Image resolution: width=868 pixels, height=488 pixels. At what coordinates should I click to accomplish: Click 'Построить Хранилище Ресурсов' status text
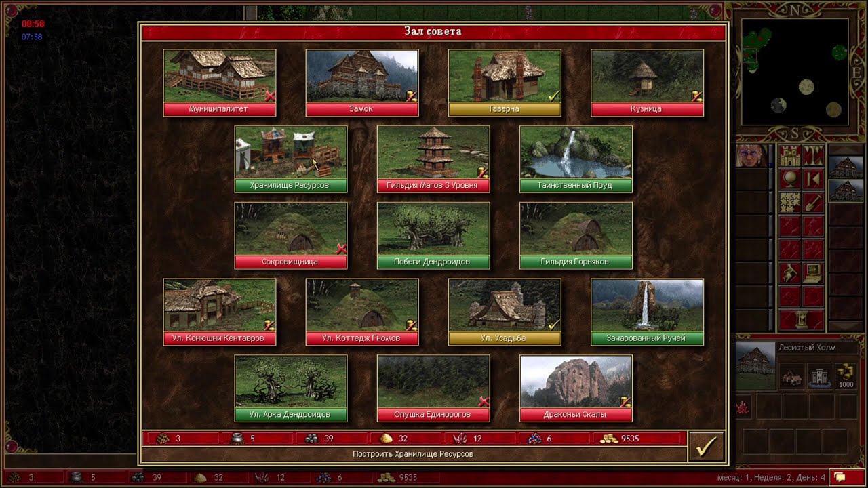pyautogui.click(x=413, y=454)
